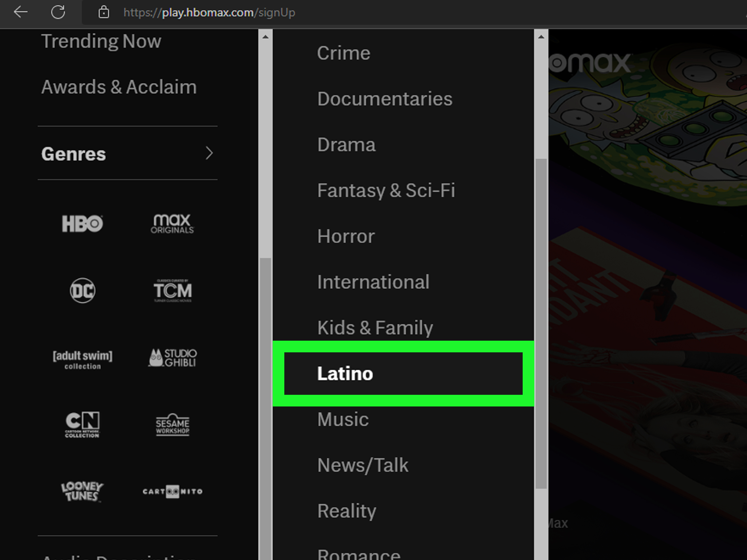Click the browser back arrow
This screenshot has height=560, width=747.
(21, 12)
